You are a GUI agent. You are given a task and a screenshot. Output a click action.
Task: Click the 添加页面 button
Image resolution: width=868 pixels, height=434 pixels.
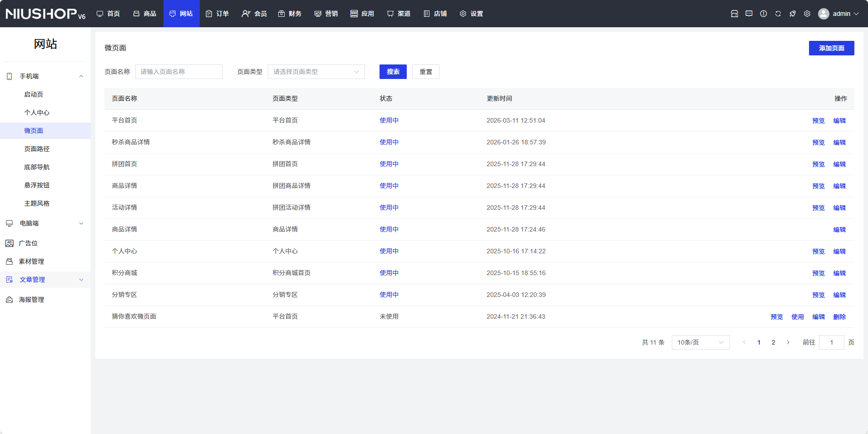click(x=831, y=48)
